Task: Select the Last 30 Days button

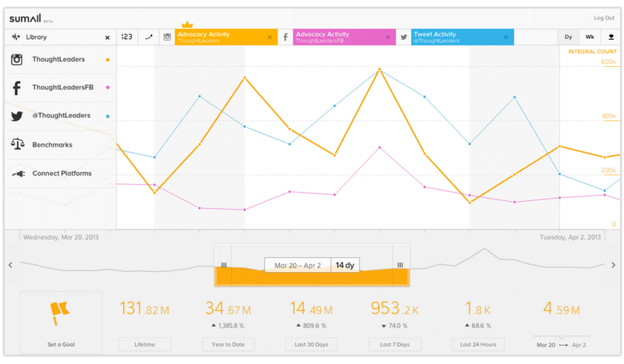Action: click(x=311, y=345)
